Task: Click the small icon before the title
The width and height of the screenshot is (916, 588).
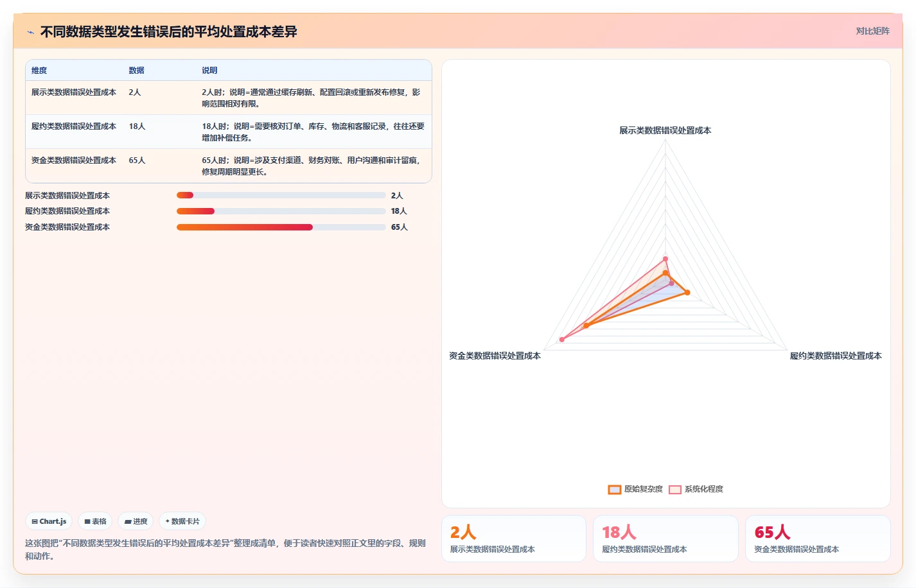Action: [30, 32]
